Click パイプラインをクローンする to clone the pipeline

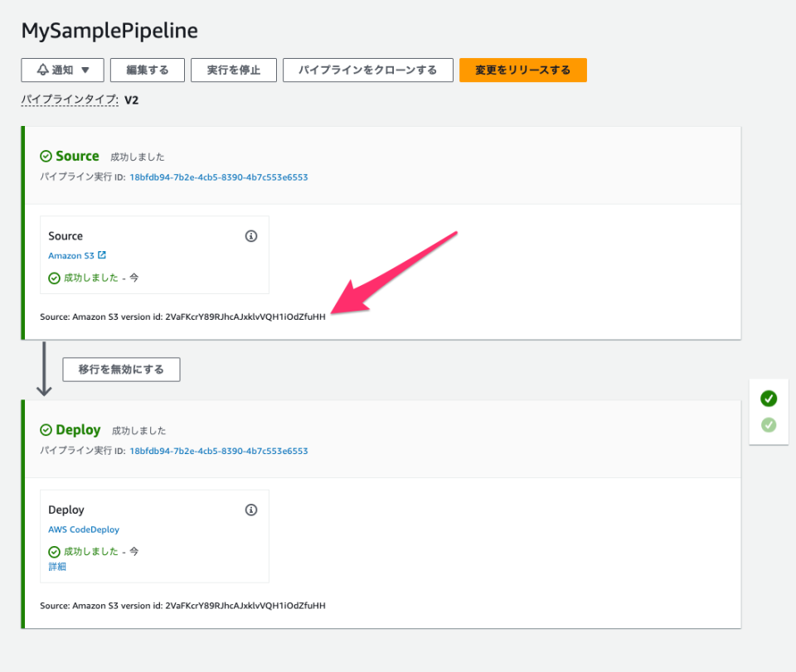(x=367, y=70)
